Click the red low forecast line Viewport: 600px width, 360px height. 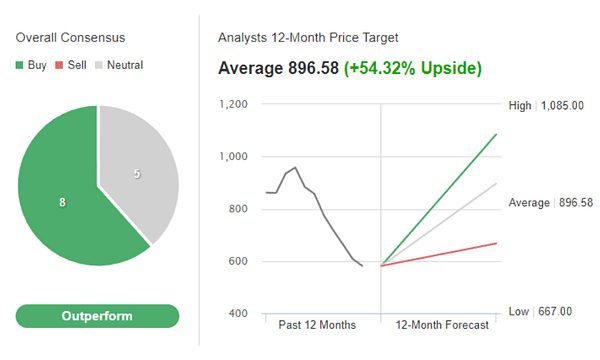click(x=439, y=254)
